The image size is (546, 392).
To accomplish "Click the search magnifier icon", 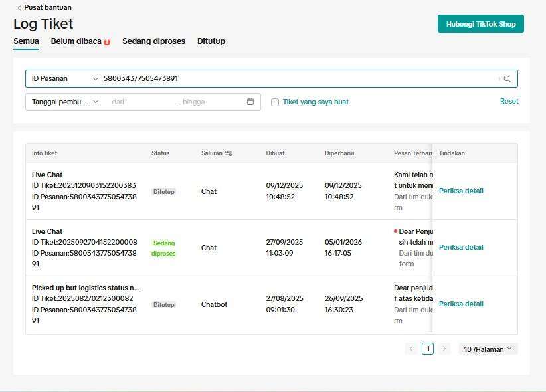I will tap(507, 79).
